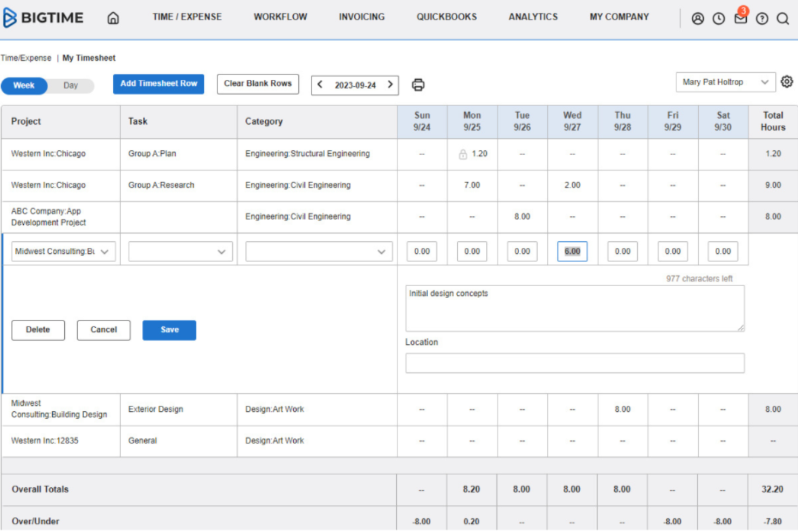This screenshot has height=532, width=798.
Task: Click the Saturday hours input in edit row
Action: (x=723, y=252)
